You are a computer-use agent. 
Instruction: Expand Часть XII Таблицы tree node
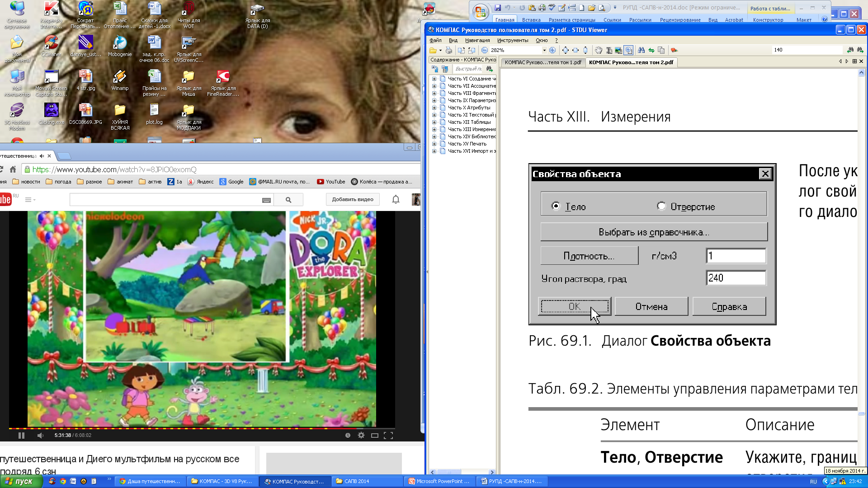pos(434,122)
